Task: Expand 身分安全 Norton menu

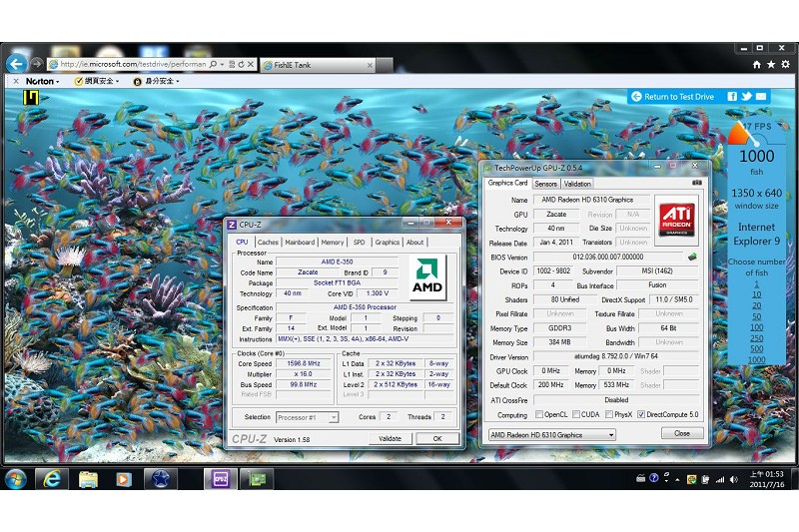Action: (157, 81)
